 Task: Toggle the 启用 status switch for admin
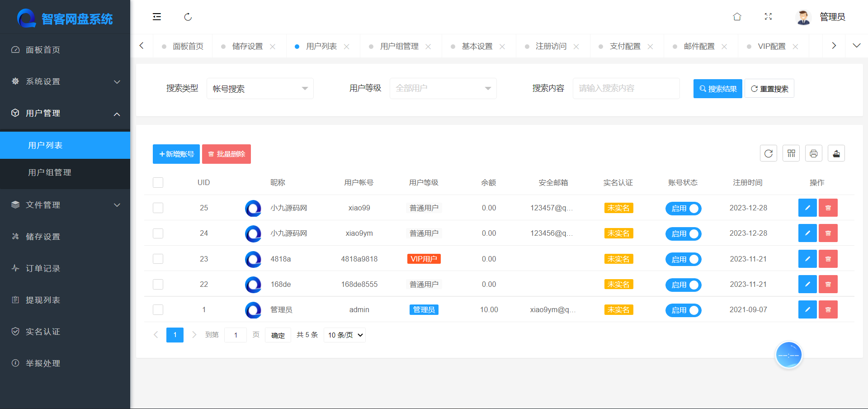click(x=683, y=310)
